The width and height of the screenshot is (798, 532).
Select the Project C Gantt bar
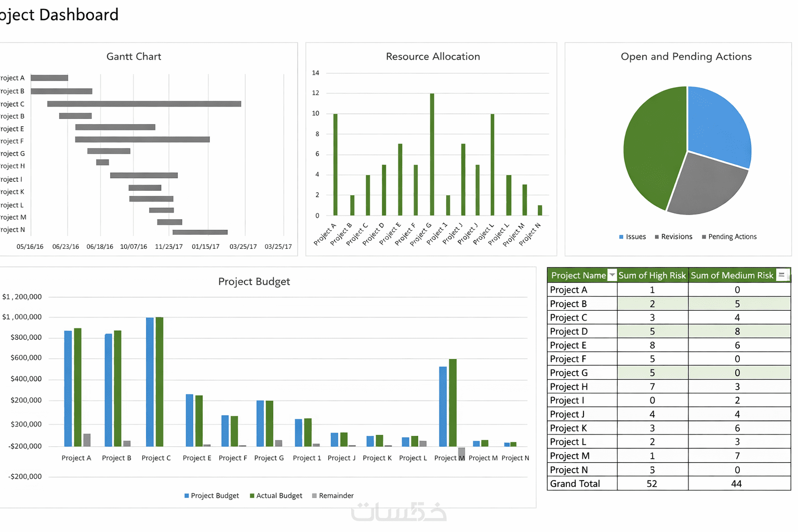point(144,104)
